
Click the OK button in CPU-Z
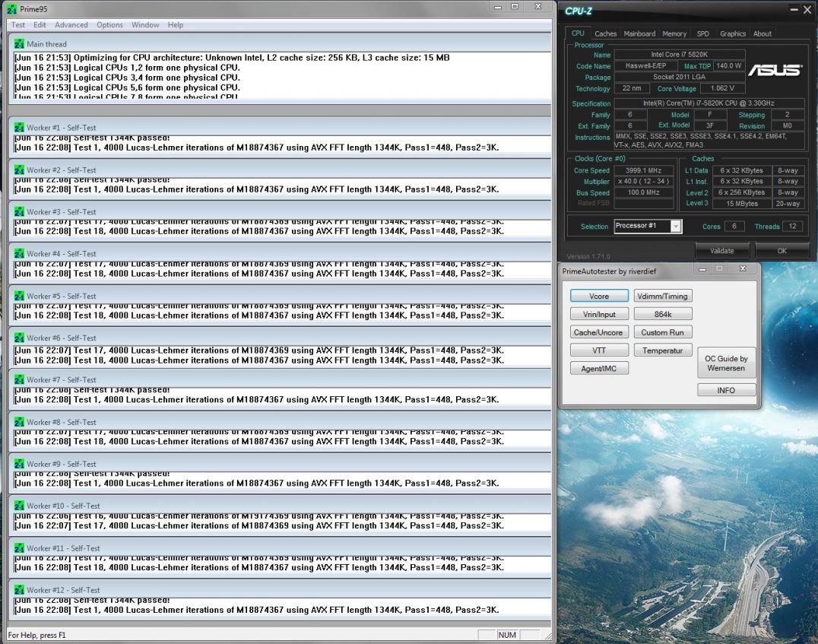coord(782,250)
